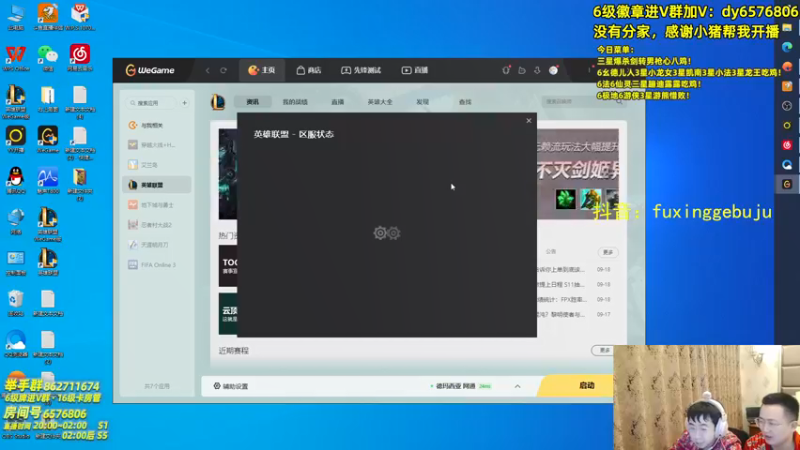Switch to the 英雄大全 sub-tab

[x=380, y=102]
